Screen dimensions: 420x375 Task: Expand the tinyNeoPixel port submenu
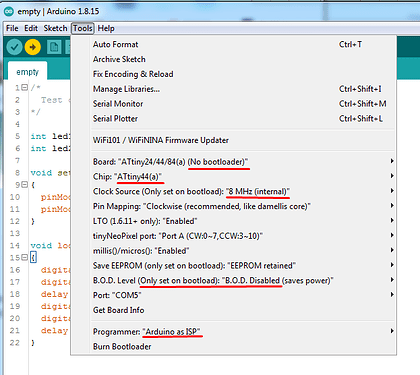coord(233,236)
